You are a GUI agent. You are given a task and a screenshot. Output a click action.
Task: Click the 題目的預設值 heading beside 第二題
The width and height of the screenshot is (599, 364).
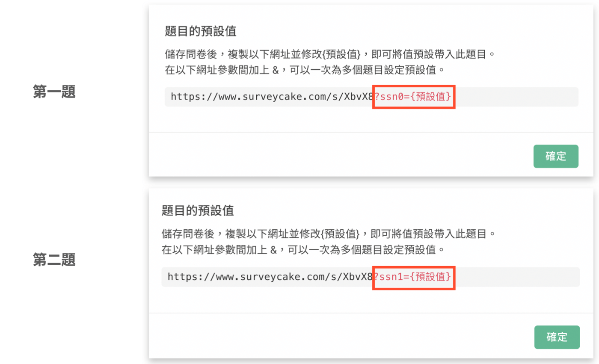pyautogui.click(x=198, y=210)
